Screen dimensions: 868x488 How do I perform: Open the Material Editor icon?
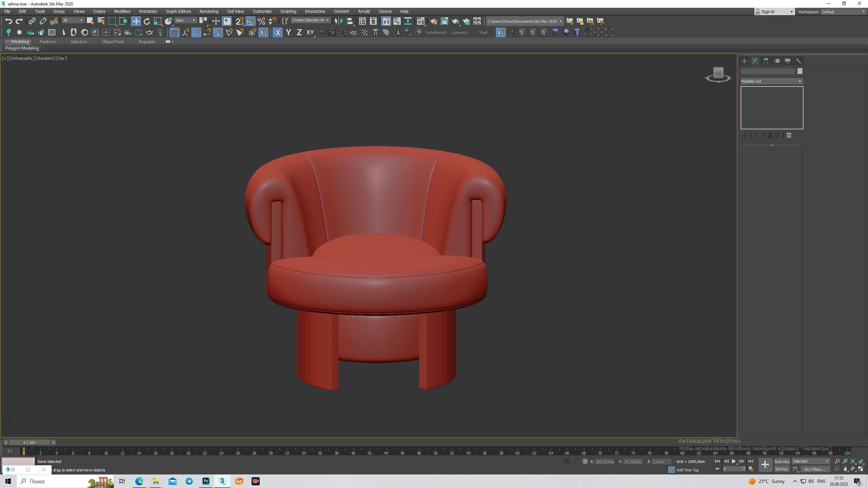(x=420, y=21)
